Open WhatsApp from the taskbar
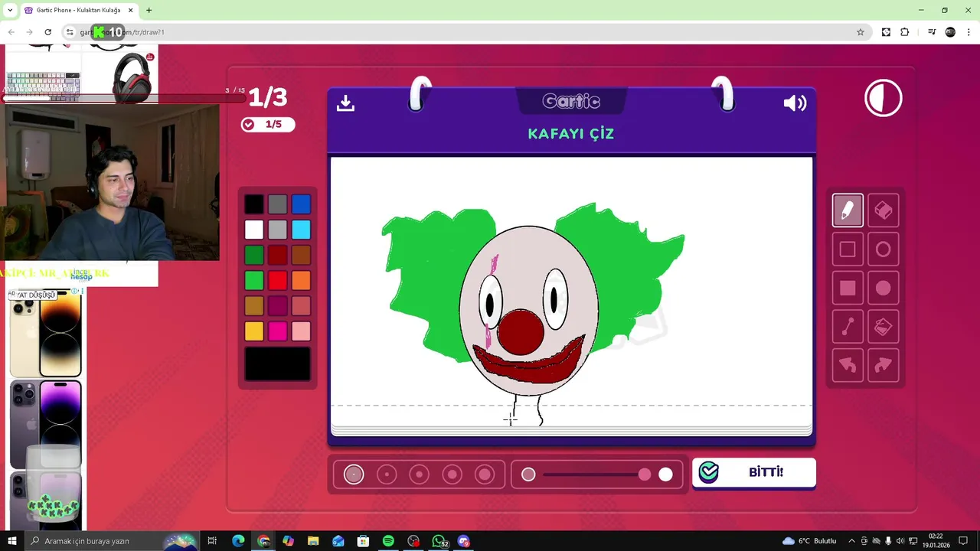 click(439, 541)
